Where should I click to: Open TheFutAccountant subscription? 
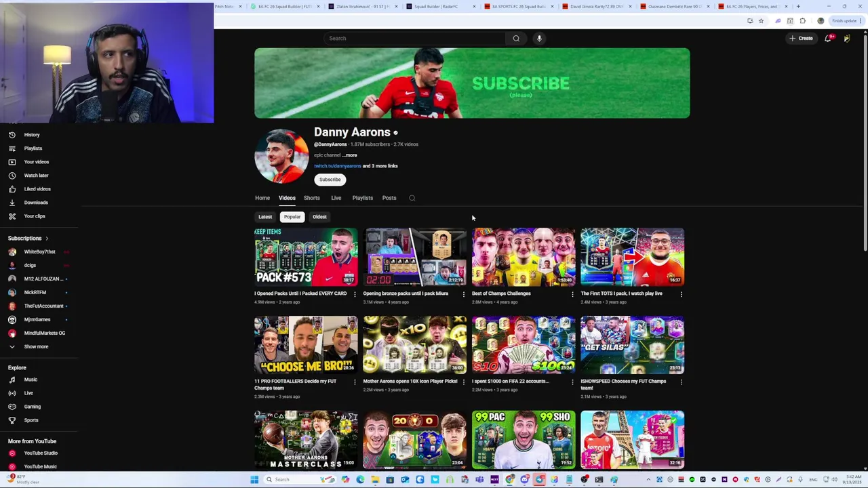(x=43, y=306)
